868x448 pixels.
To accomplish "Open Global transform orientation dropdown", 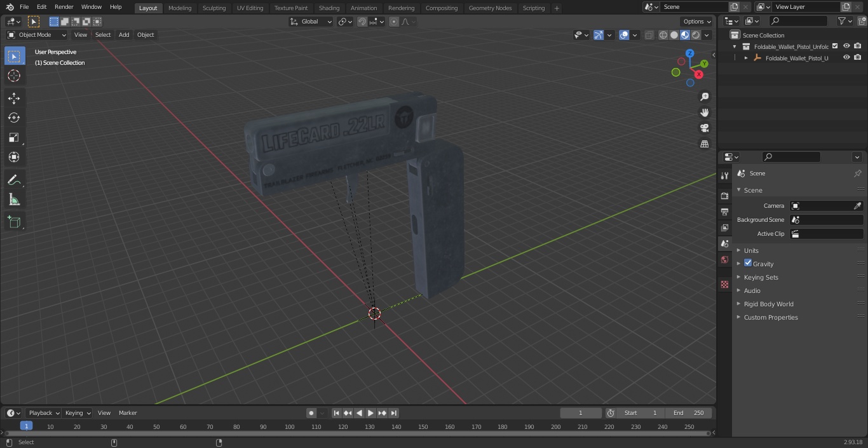I will [311, 22].
